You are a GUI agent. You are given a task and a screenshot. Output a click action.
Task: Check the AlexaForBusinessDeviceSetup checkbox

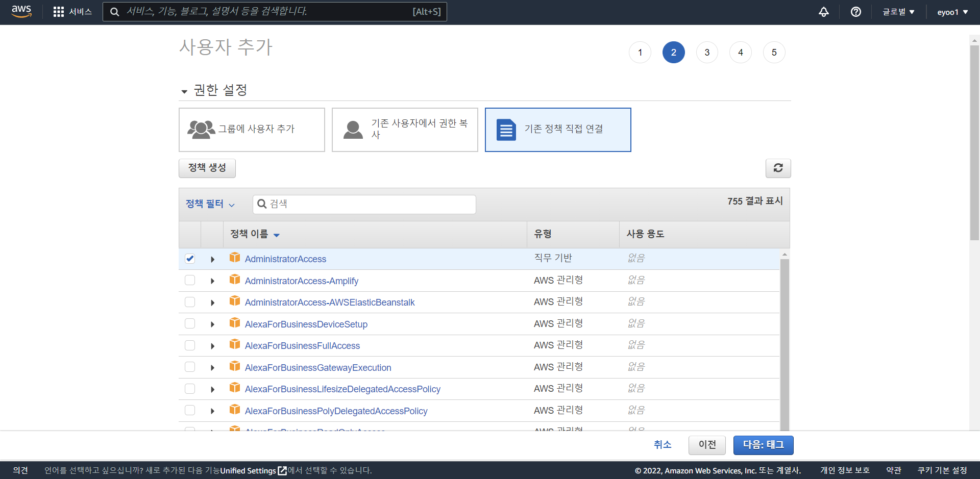[x=190, y=323]
